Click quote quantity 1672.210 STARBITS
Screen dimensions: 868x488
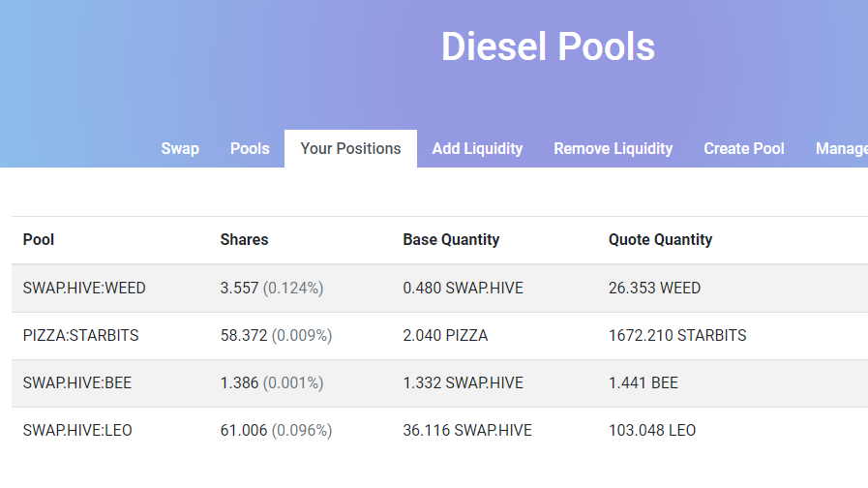coord(677,336)
